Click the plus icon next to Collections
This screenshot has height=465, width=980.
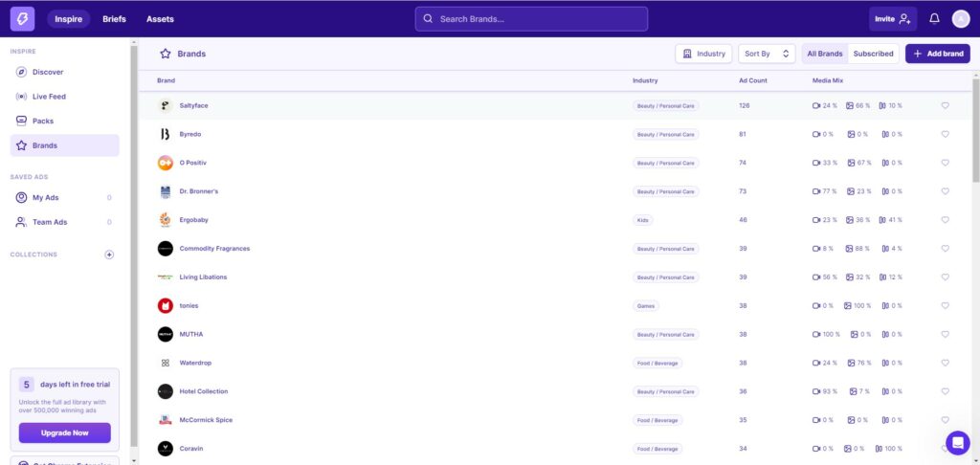pyautogui.click(x=109, y=255)
